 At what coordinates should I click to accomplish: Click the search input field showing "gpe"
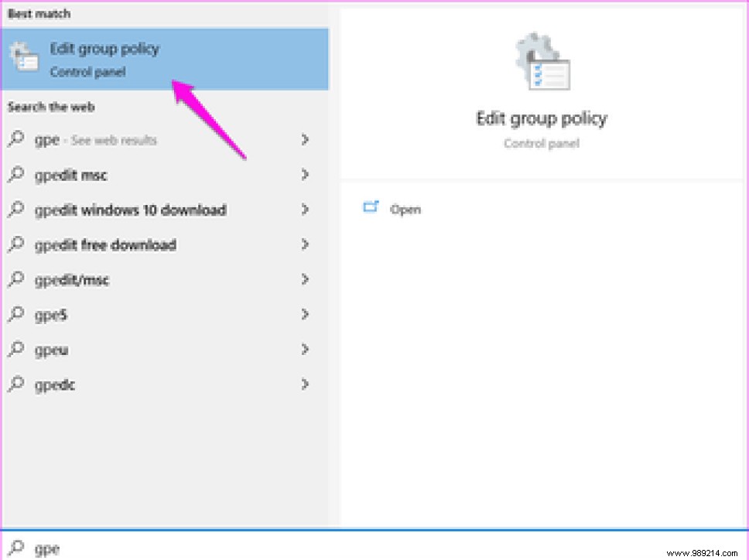48,548
